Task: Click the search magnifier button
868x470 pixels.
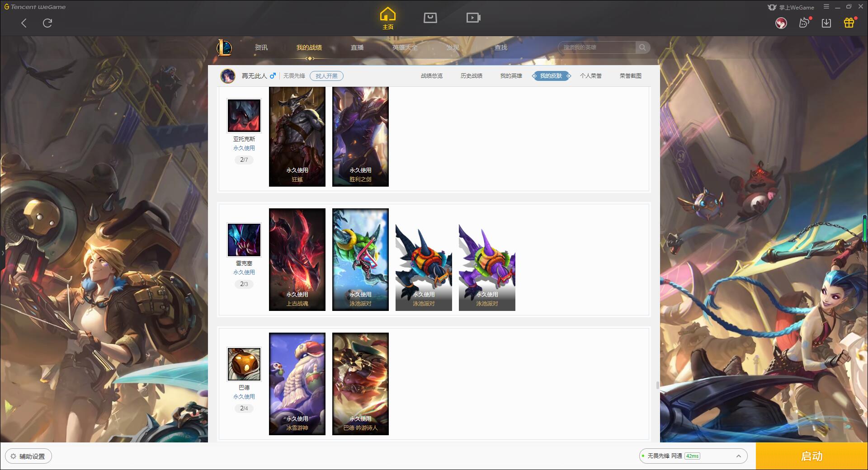Action: tap(642, 47)
